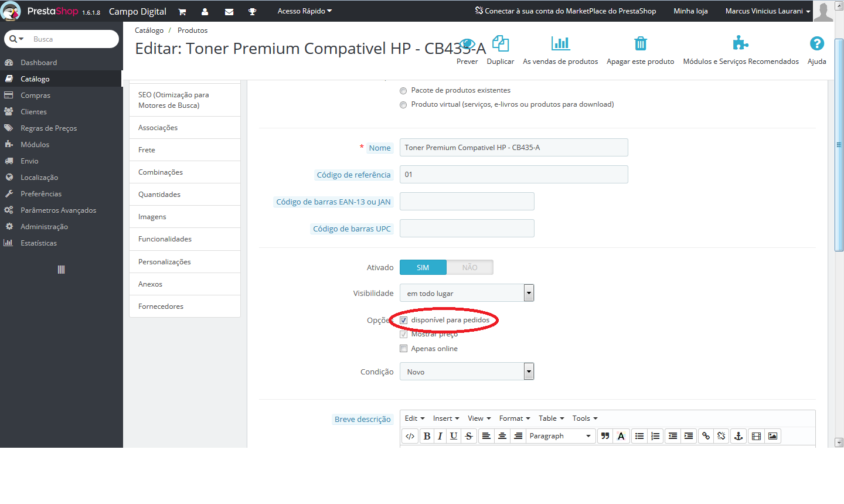The image size is (844, 504).
Task: Toggle strikethrough formatting in the editor
Action: tap(469, 436)
